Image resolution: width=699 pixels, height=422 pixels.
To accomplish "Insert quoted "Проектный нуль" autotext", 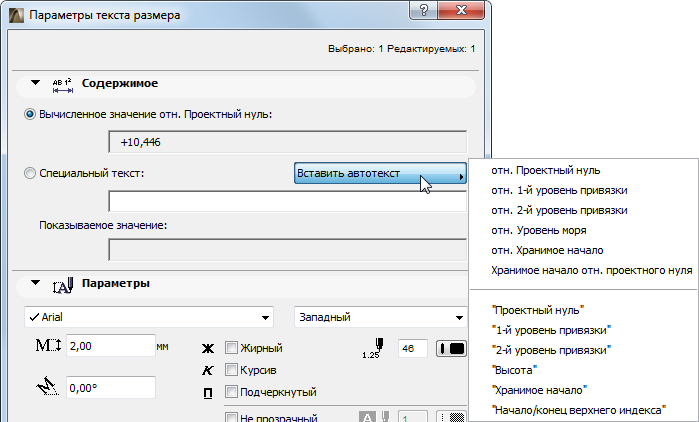I will click(538, 310).
